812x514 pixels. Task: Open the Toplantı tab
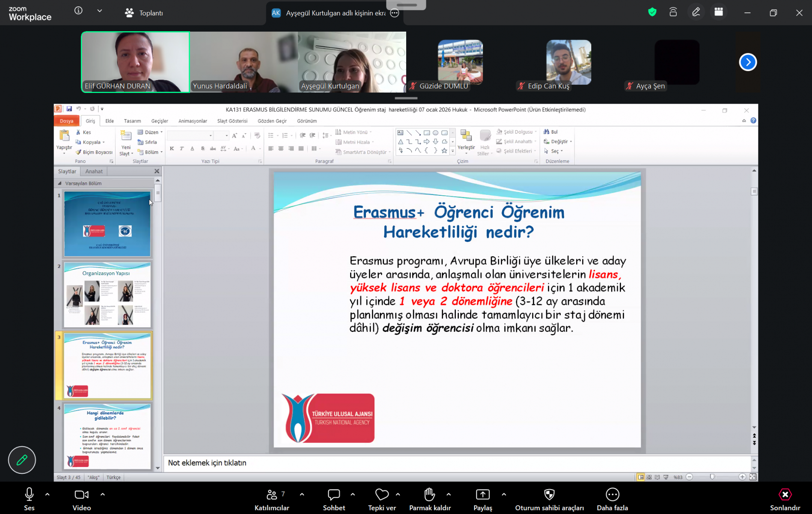pyautogui.click(x=144, y=13)
